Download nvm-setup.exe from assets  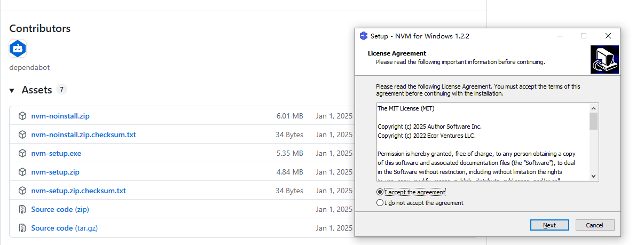(x=56, y=153)
